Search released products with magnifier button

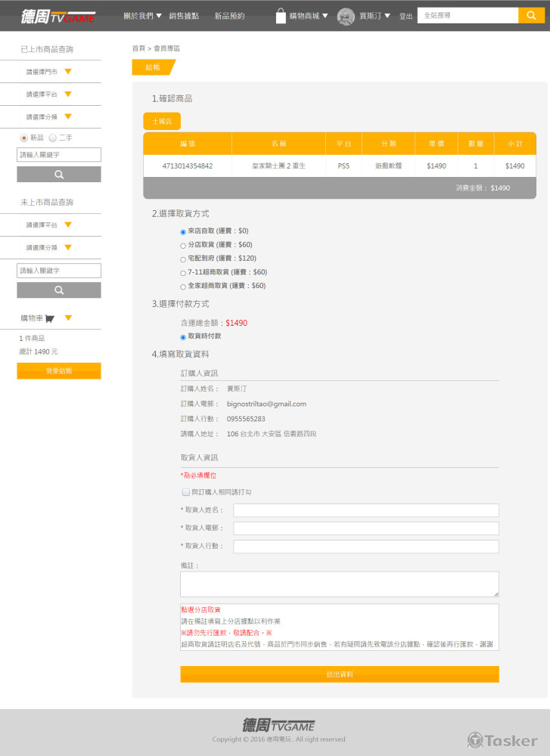coord(59,174)
